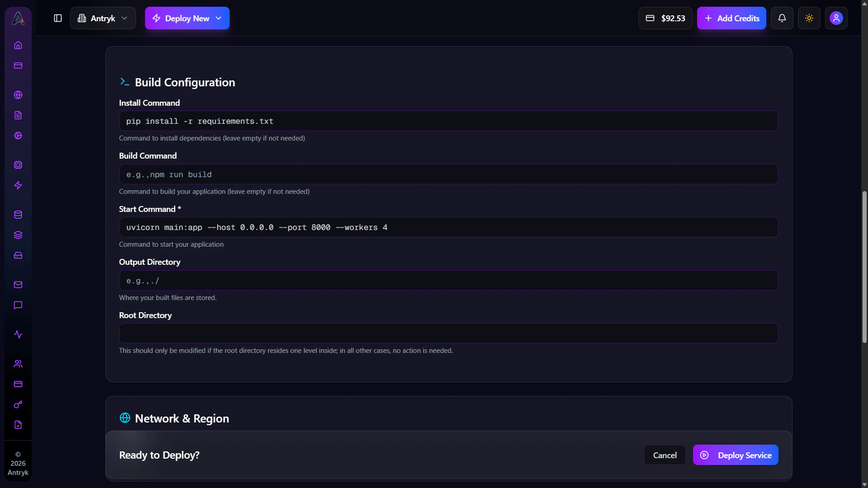Open the home icon in sidebar

coord(18,45)
